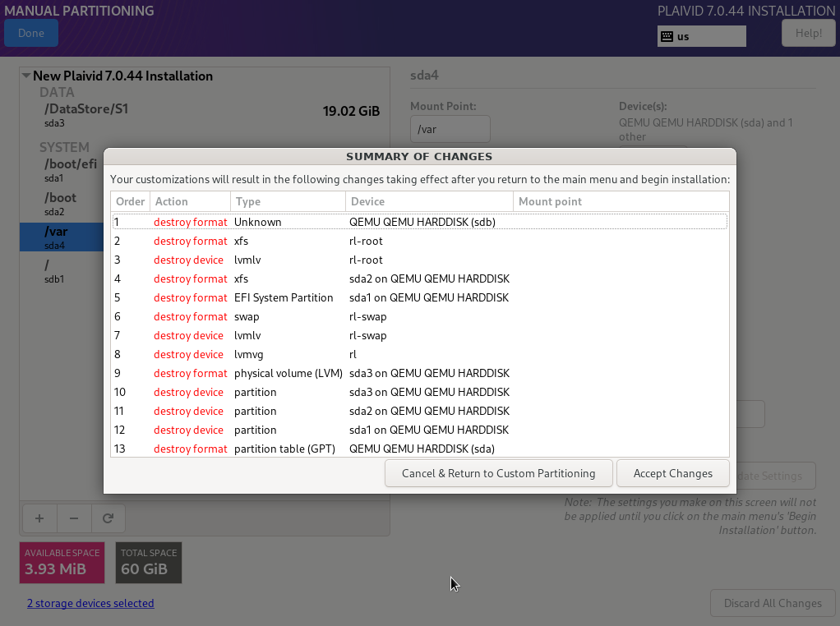Sort by the Action column header
The image size is (840, 626).
click(x=190, y=201)
